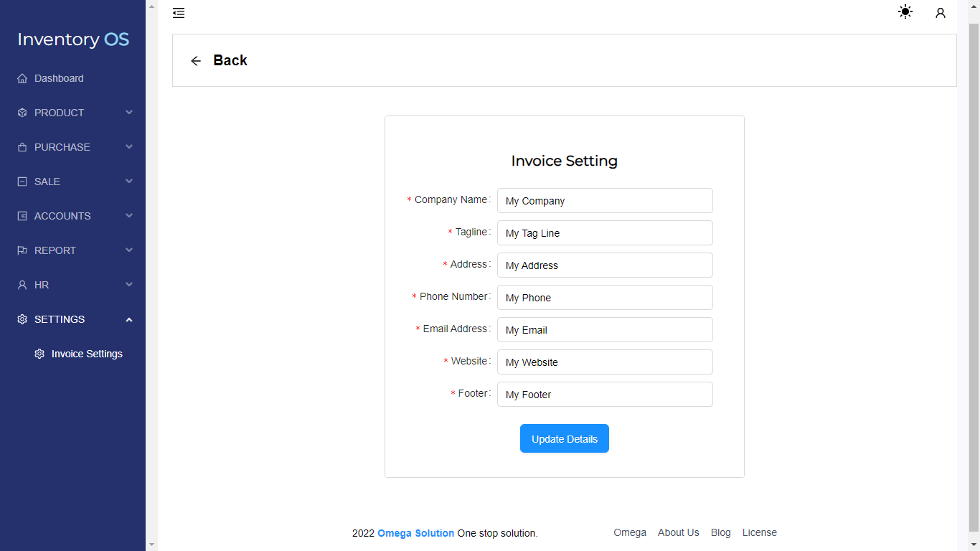This screenshot has height=551, width=980.
Task: Select the HR person icon
Action: point(22,285)
